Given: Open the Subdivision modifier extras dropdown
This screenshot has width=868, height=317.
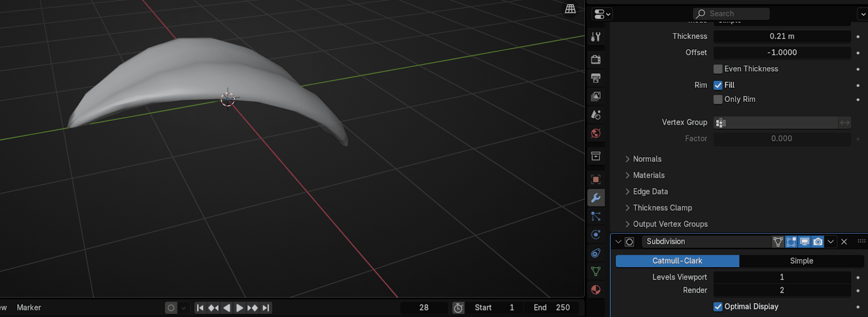Looking at the screenshot, I should [831, 242].
